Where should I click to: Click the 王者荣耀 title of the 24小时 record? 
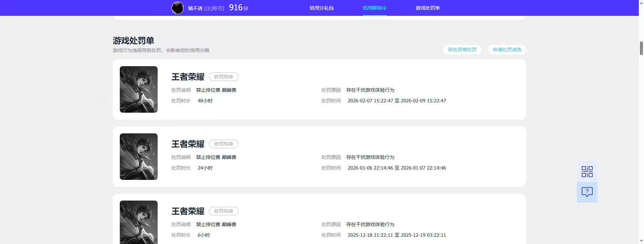(x=188, y=144)
